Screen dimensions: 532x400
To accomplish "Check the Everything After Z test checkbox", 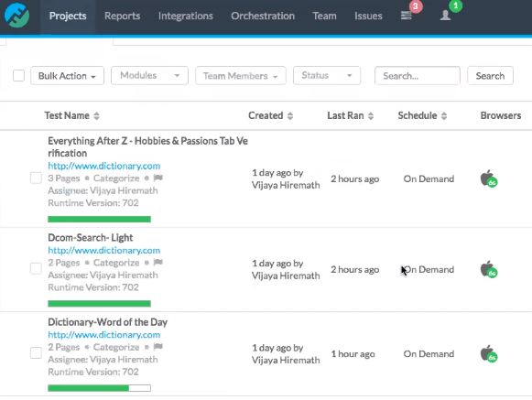I will coord(36,178).
